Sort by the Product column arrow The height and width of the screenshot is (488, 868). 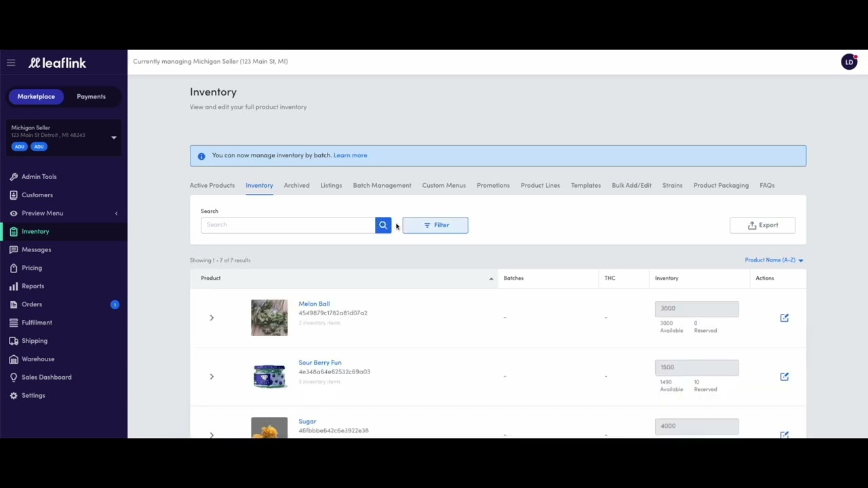(x=491, y=279)
